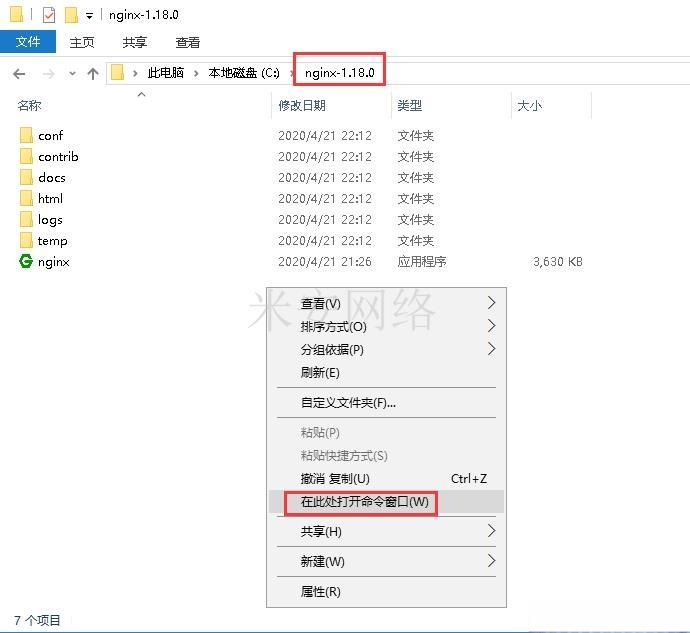Sort by the 类型 column header

tap(409, 106)
